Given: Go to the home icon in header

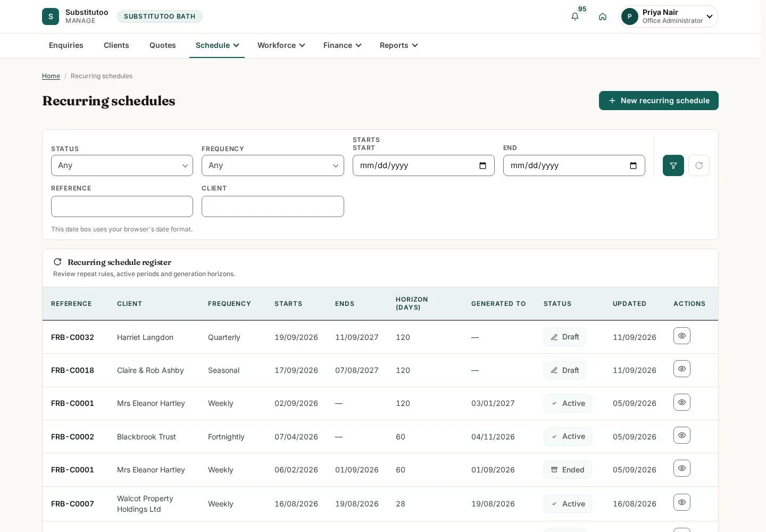Looking at the screenshot, I should 603,16.
